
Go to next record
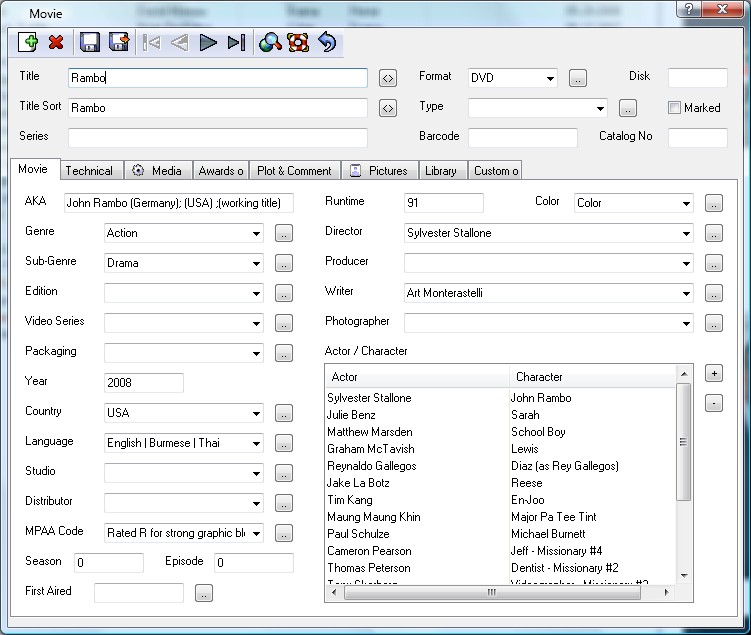click(208, 43)
